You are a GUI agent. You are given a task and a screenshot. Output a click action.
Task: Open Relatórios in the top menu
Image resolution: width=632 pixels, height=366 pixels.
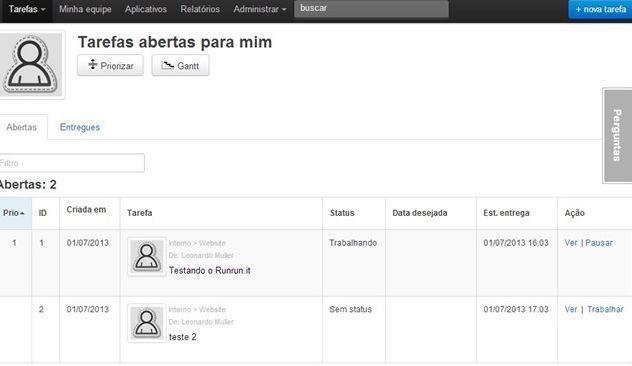point(200,9)
